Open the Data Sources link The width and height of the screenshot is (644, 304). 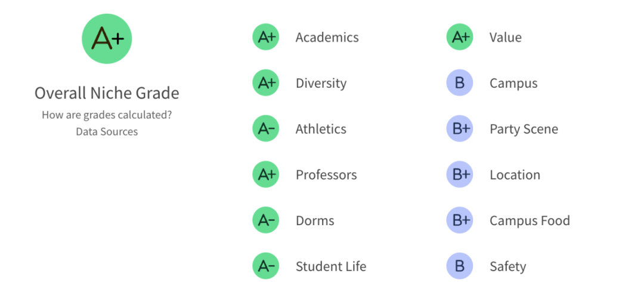(107, 131)
